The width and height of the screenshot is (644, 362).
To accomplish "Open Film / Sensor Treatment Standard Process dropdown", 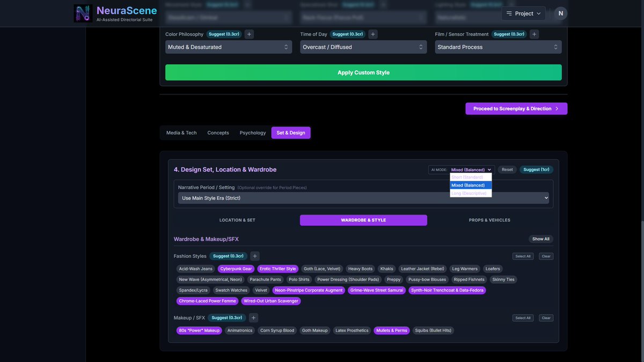I will pyautogui.click(x=498, y=47).
